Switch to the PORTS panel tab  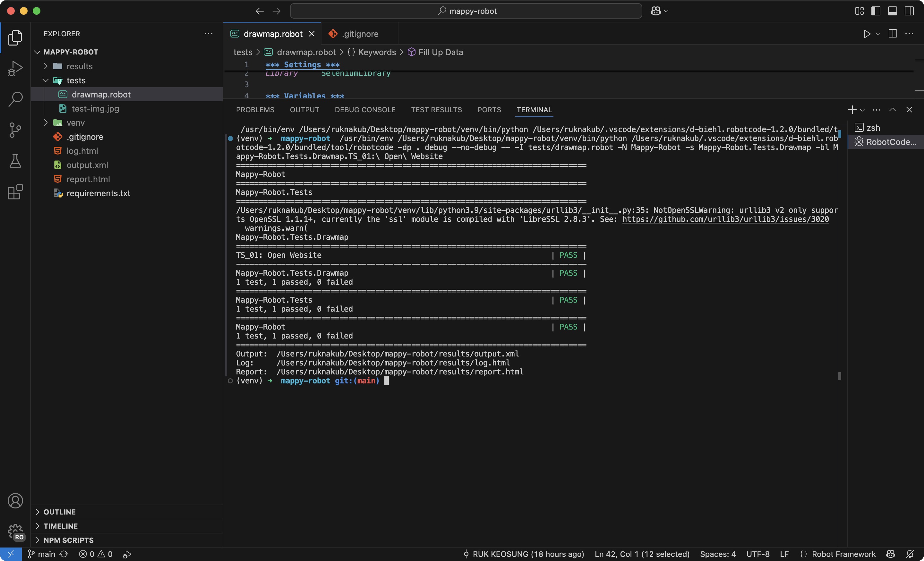pos(489,110)
